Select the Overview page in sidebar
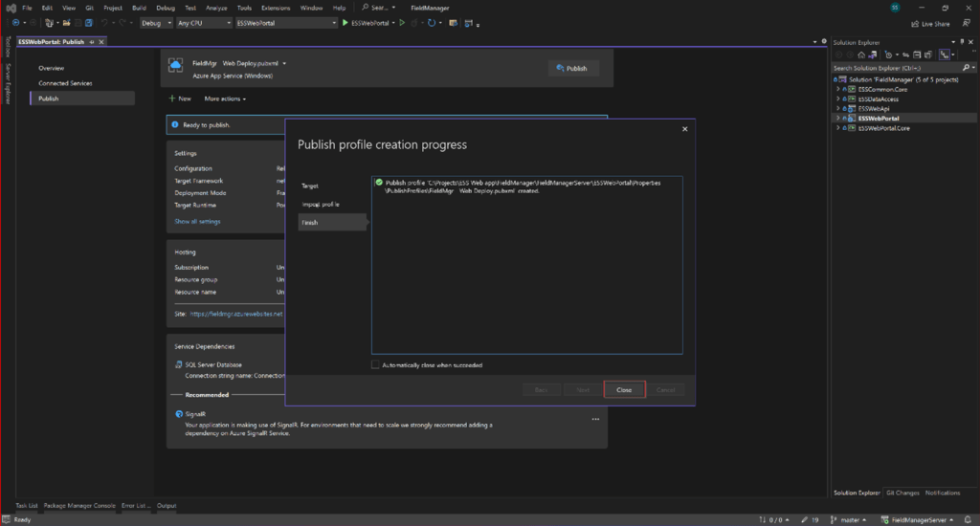The width and height of the screenshot is (980, 526). [x=52, y=68]
